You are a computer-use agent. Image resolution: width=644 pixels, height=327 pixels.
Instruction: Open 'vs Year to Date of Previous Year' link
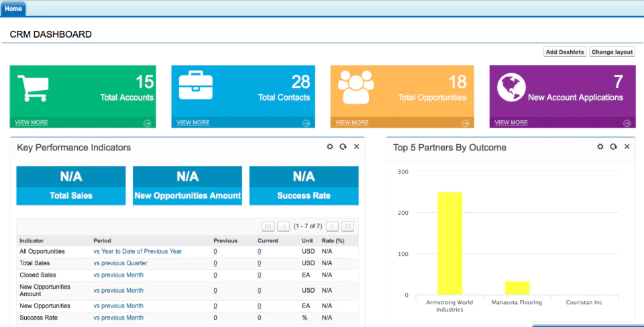(138, 251)
